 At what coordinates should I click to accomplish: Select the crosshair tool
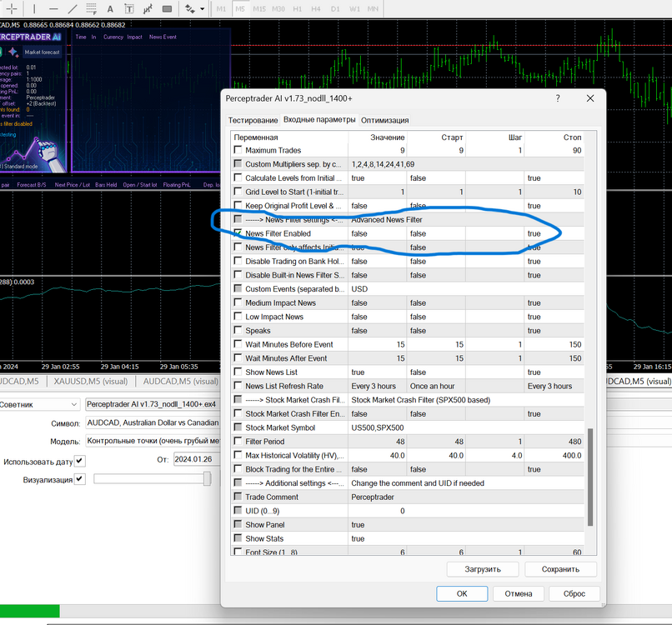click(x=12, y=8)
